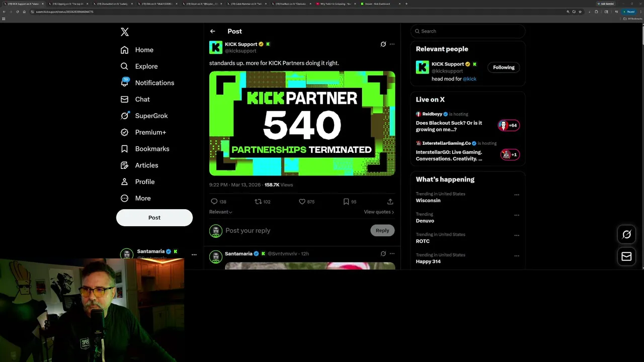Switch to the 'Caleb Hammer on X' browser tab
This screenshot has width=644, height=362.
(x=247, y=4)
